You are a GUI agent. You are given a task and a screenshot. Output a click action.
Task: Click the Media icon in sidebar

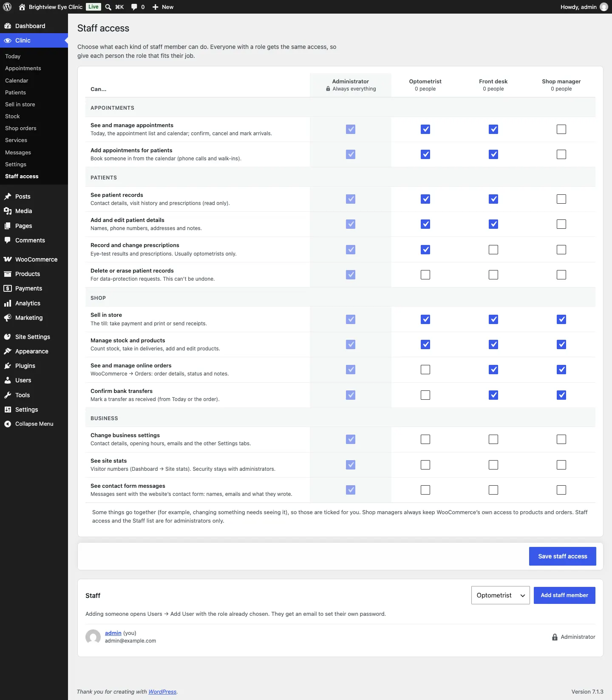(8, 211)
